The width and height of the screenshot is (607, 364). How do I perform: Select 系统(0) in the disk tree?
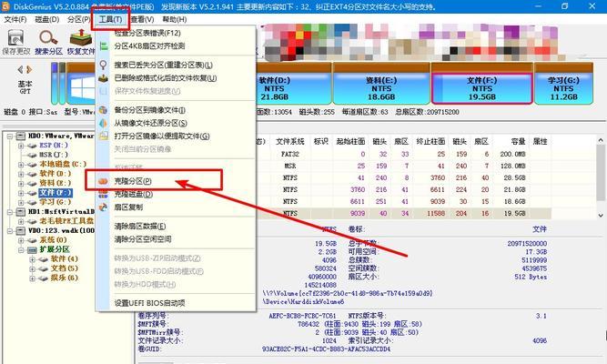[x=53, y=240]
